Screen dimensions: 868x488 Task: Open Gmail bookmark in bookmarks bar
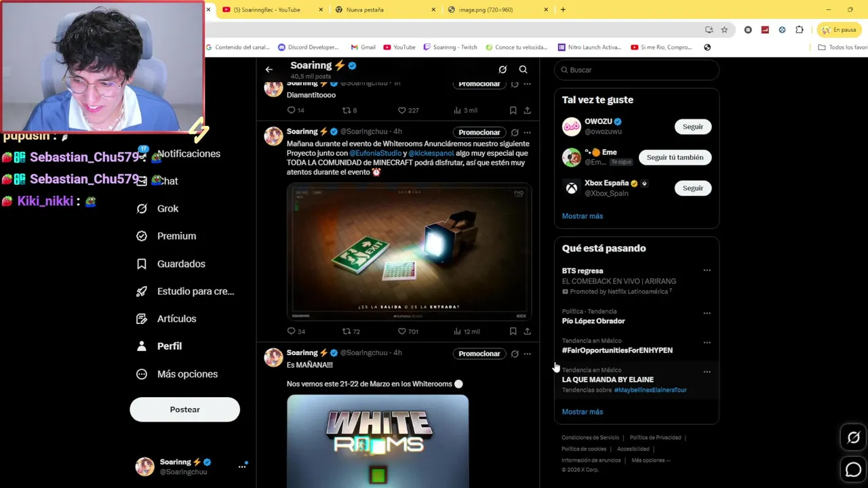[x=363, y=47]
